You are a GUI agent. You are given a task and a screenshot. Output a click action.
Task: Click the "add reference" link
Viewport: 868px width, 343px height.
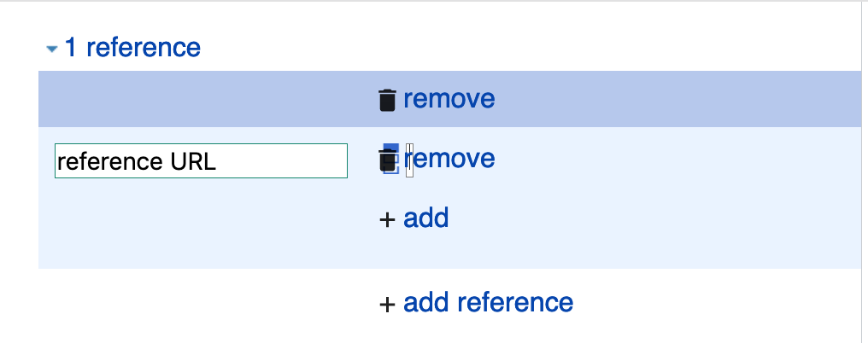click(x=489, y=302)
